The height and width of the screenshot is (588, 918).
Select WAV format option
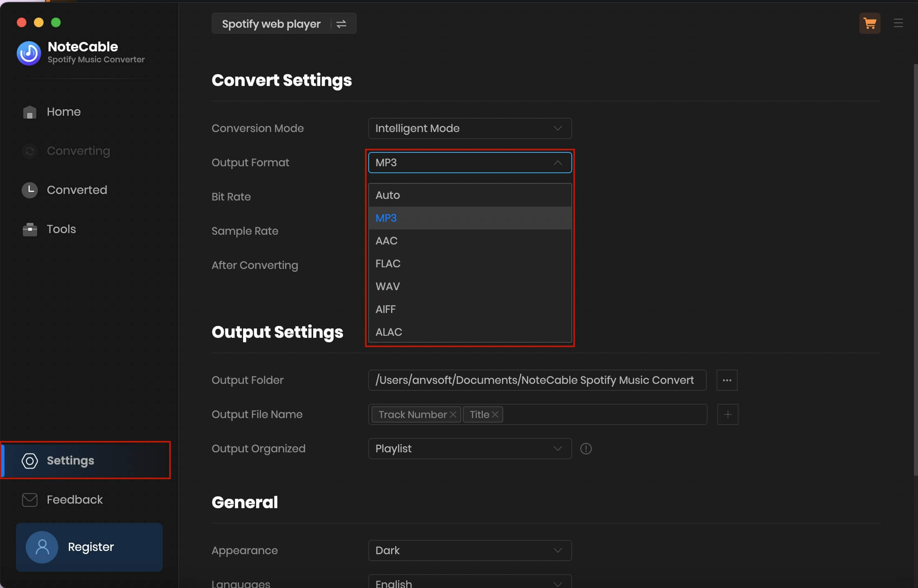coord(387,286)
